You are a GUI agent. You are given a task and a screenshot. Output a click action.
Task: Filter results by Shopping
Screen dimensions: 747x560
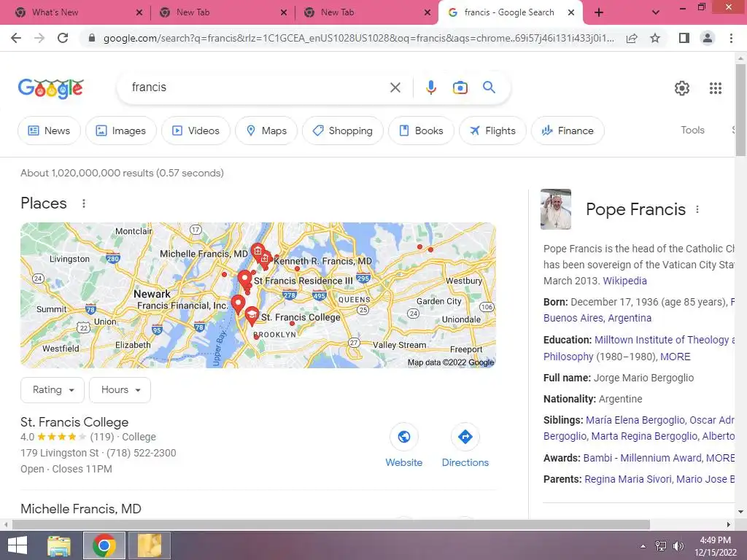point(343,131)
